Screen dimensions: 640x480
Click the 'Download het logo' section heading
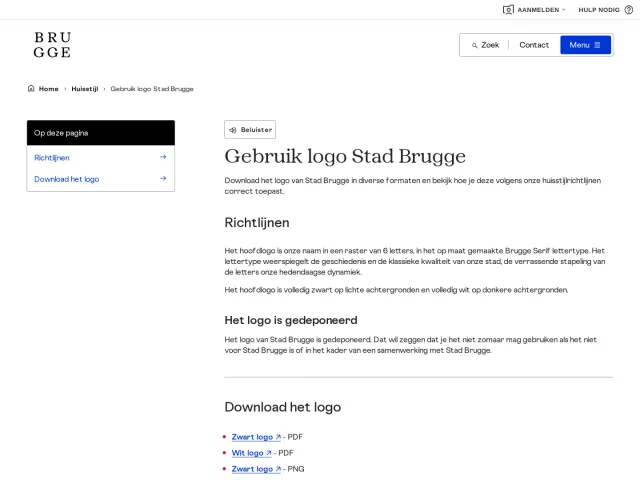(282, 407)
